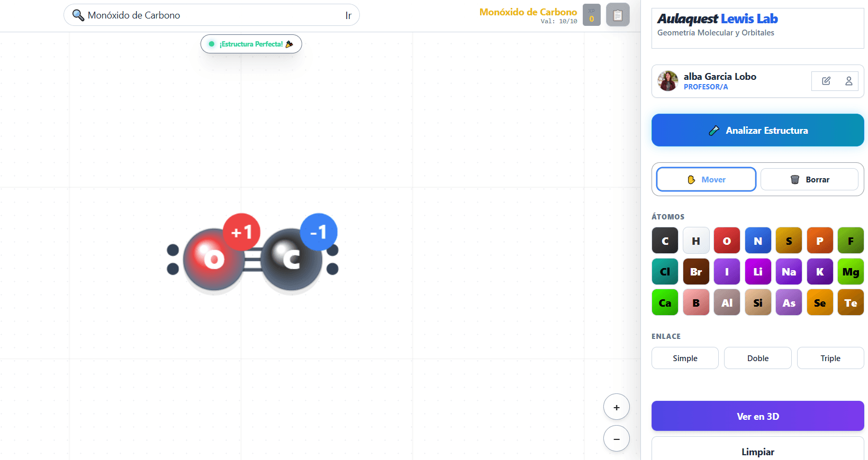Select the Arsenic (As) atom tile
This screenshot has width=868, height=460.
tap(789, 302)
